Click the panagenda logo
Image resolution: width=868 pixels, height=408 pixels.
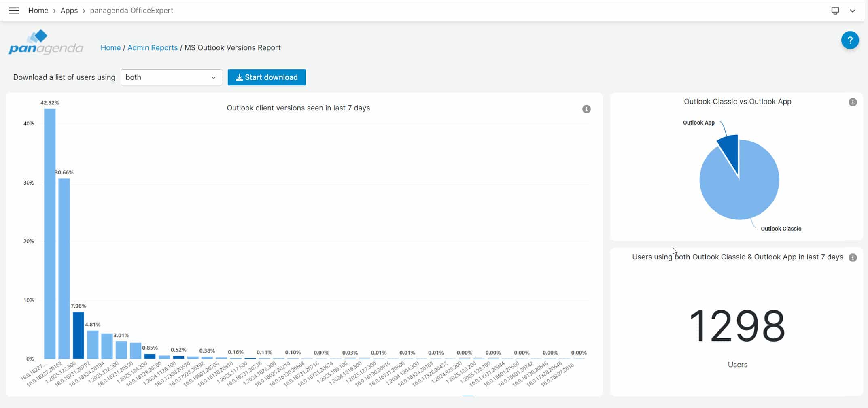46,42
